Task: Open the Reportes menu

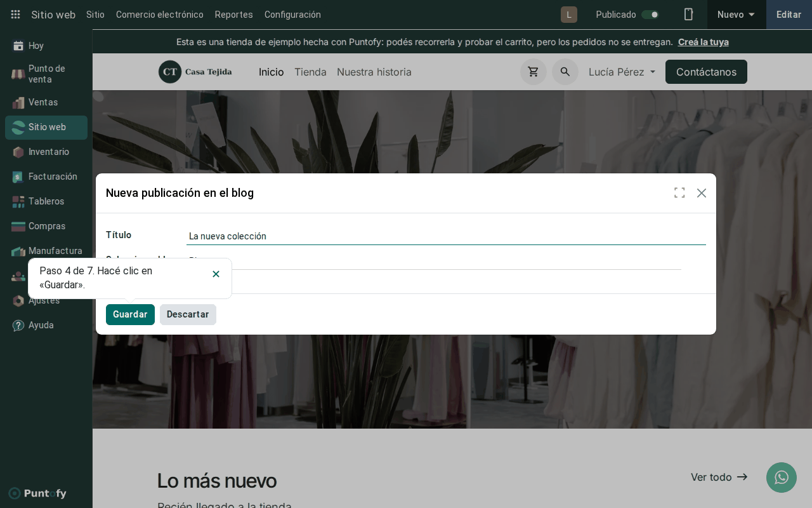Action: pyautogui.click(x=234, y=15)
